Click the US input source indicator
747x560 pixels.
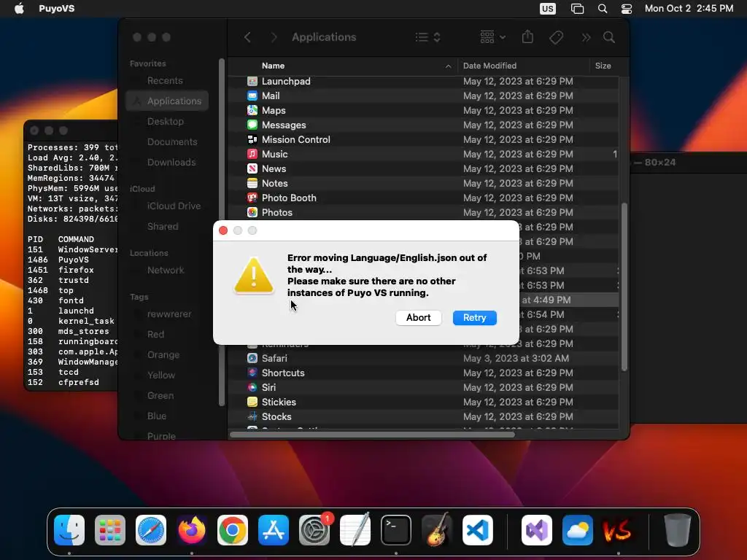547,9
